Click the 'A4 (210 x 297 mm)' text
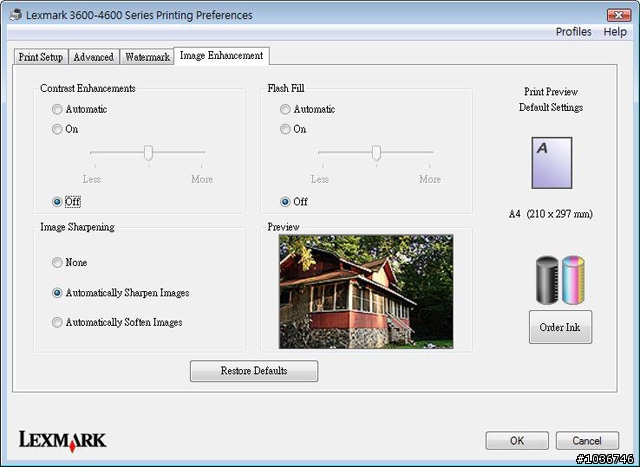The image size is (640, 467). 551,214
